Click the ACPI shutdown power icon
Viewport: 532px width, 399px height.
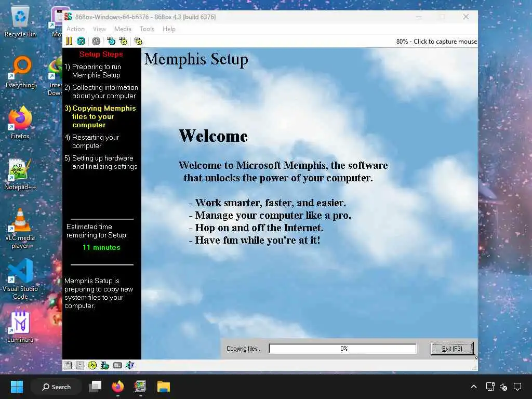coord(96,41)
